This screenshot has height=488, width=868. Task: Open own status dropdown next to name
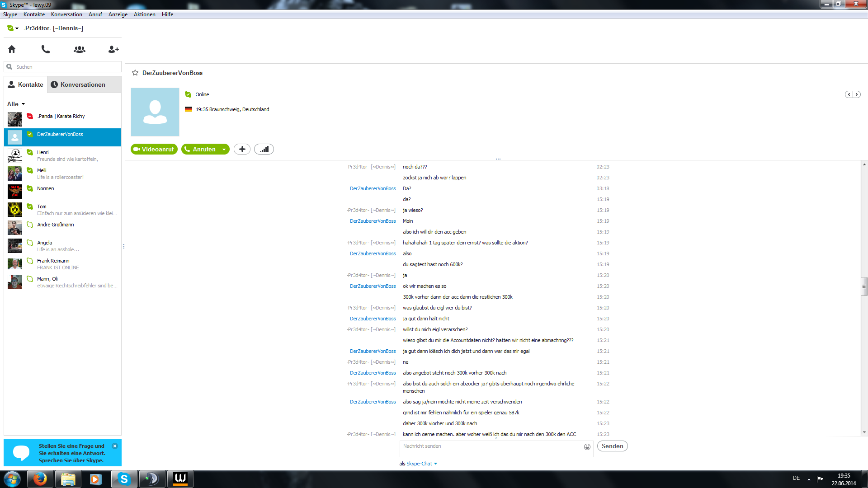(x=13, y=28)
